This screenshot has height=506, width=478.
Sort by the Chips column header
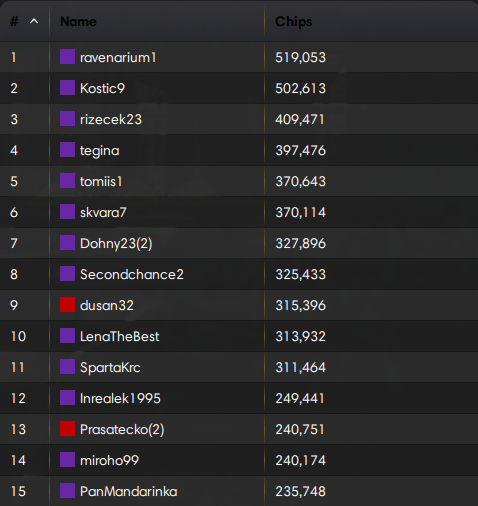pos(294,22)
